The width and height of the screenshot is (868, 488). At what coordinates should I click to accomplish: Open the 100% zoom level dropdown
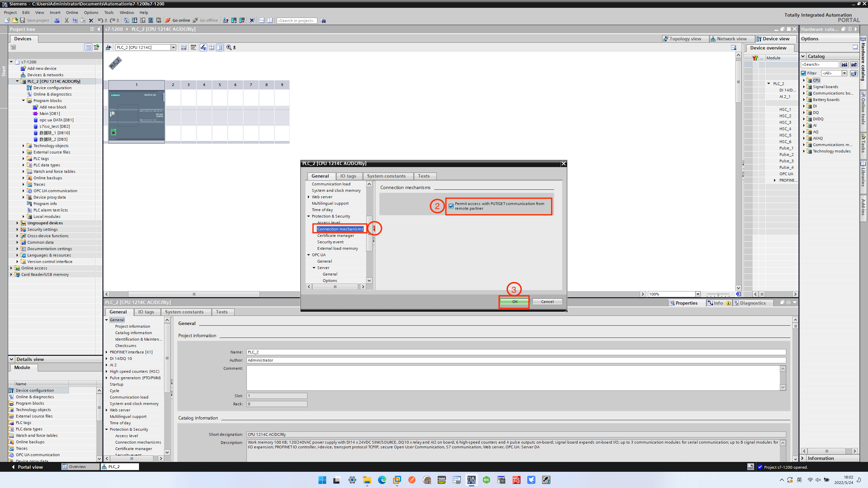[698, 294]
